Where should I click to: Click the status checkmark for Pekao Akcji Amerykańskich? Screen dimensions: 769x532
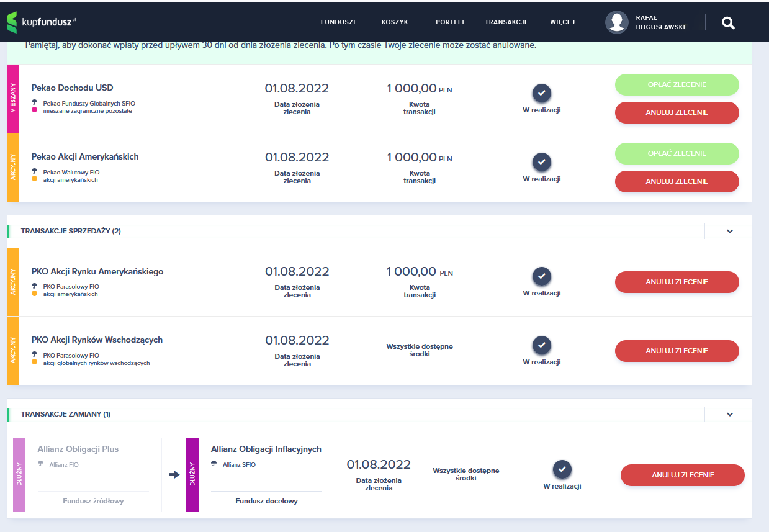[542, 163]
